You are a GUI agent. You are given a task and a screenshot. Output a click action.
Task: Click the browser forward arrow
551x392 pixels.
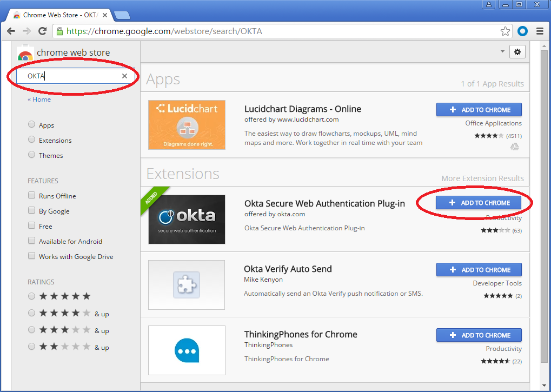point(26,31)
